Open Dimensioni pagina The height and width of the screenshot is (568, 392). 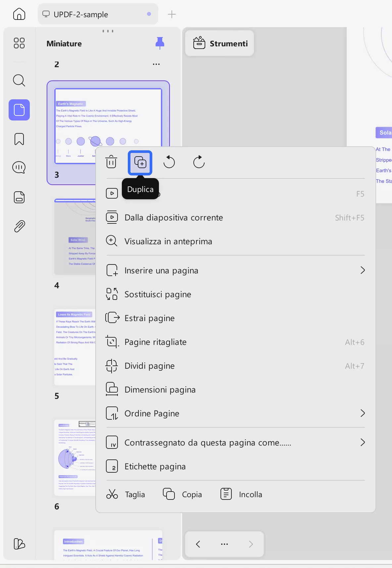(x=235, y=390)
